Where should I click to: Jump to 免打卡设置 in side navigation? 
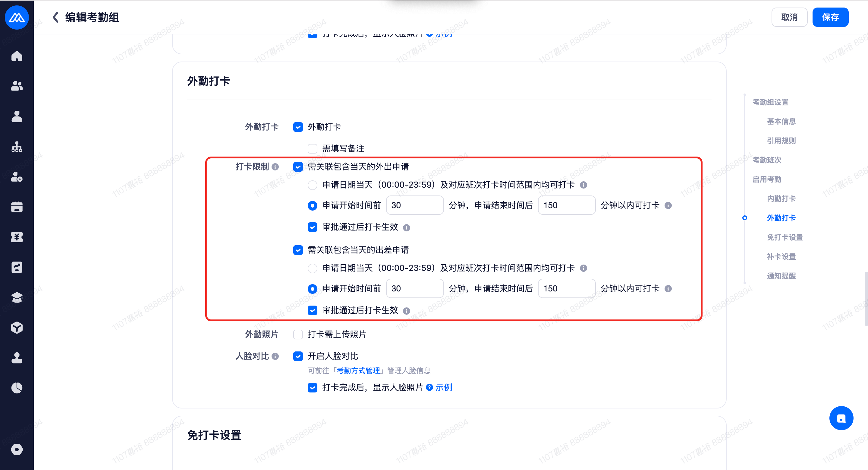tap(785, 237)
